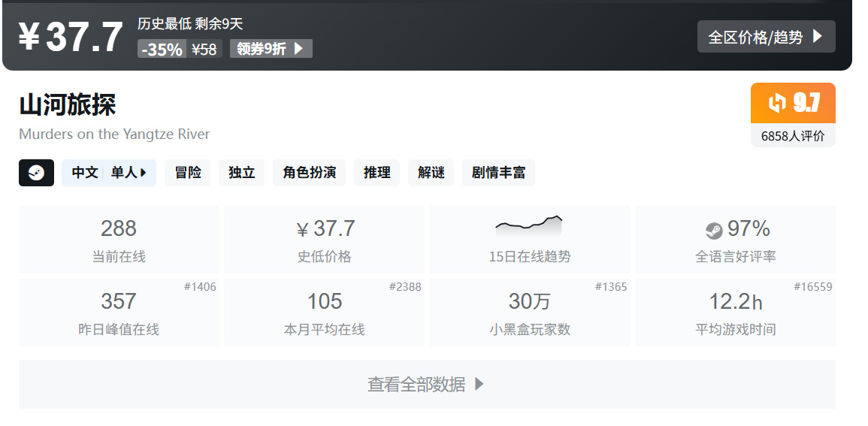The image size is (868, 426).
Task: Open the 6858人评价 ratings count
Action: [793, 136]
